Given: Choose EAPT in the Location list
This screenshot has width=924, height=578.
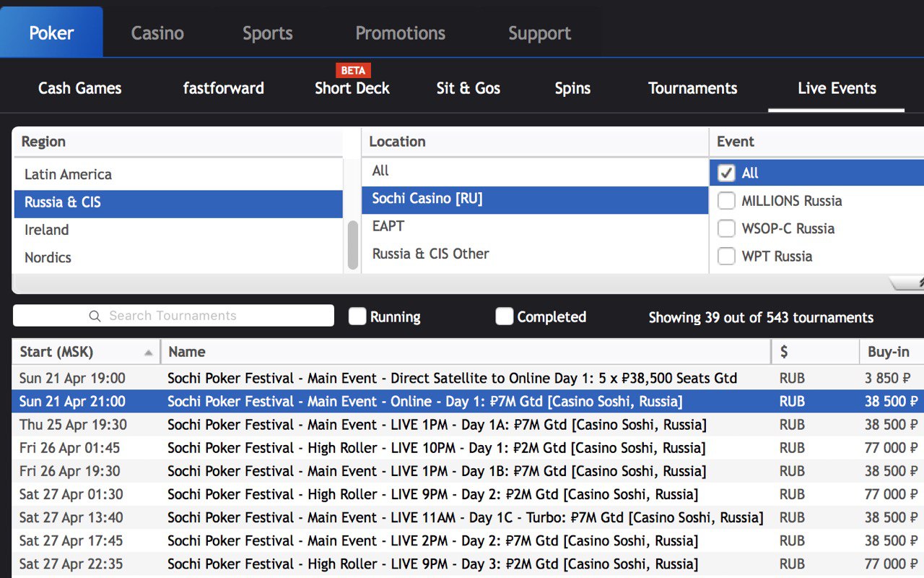Looking at the screenshot, I should click(388, 226).
